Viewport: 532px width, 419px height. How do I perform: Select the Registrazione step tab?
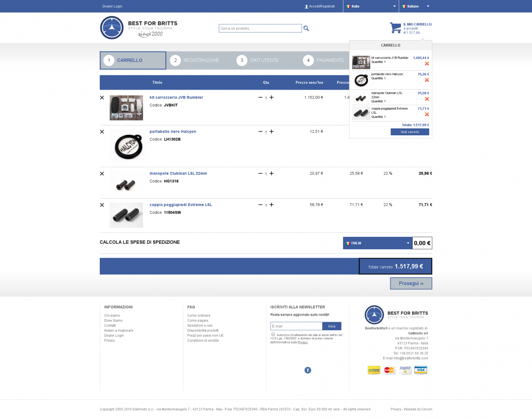pos(199,60)
